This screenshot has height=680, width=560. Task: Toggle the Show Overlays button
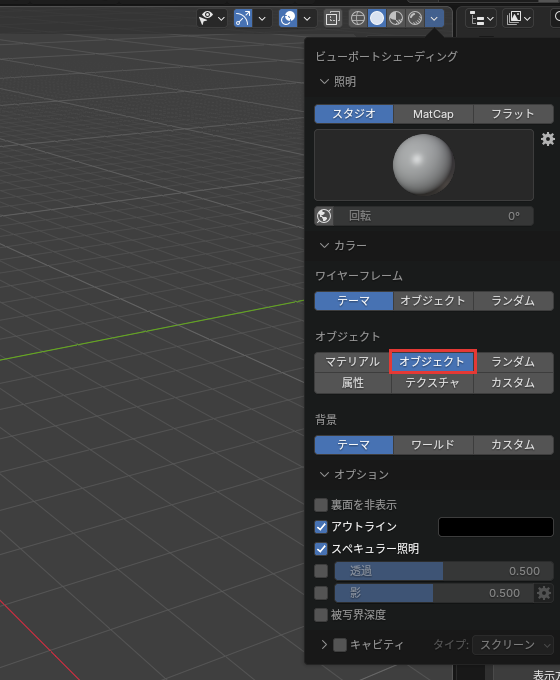point(288,18)
